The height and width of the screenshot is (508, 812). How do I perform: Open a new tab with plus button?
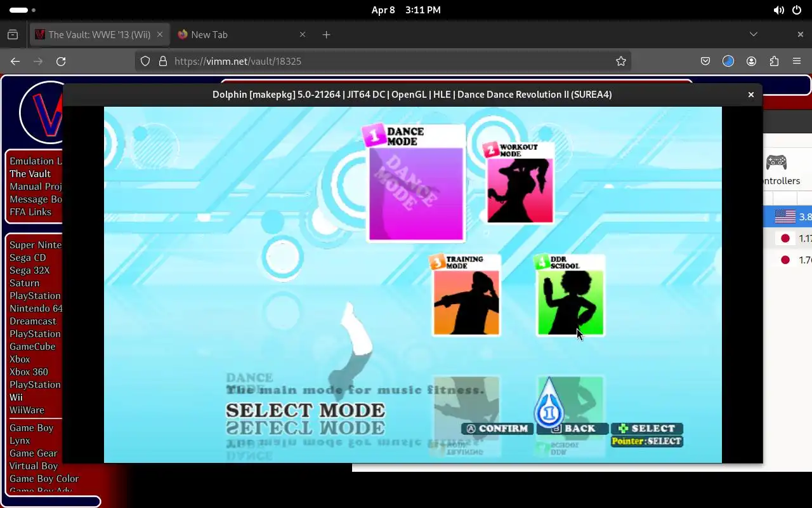(326, 34)
